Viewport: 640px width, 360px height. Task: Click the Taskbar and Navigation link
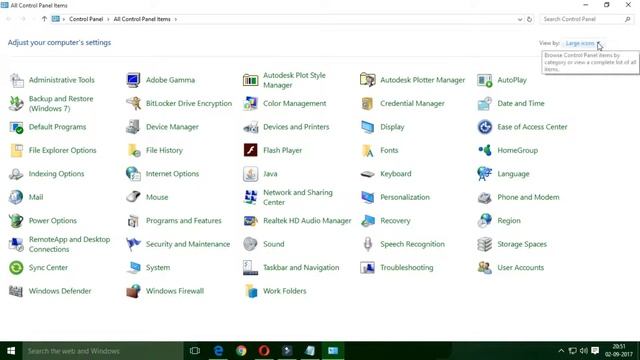click(x=301, y=268)
